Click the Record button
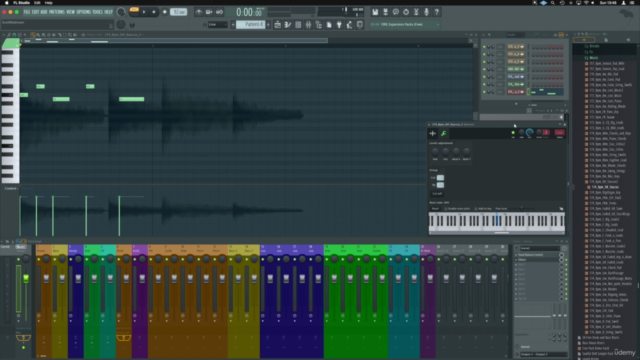640x360 pixels. coord(164,12)
